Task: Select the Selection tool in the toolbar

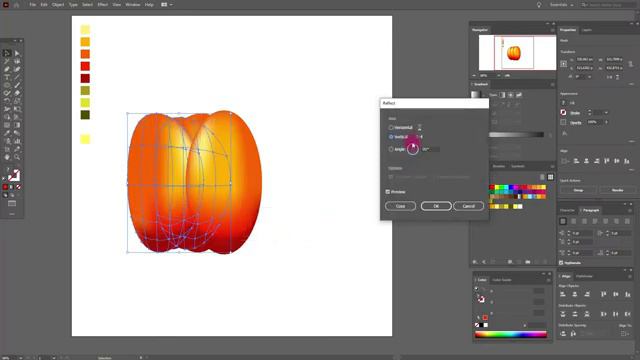Action: click(x=7, y=53)
